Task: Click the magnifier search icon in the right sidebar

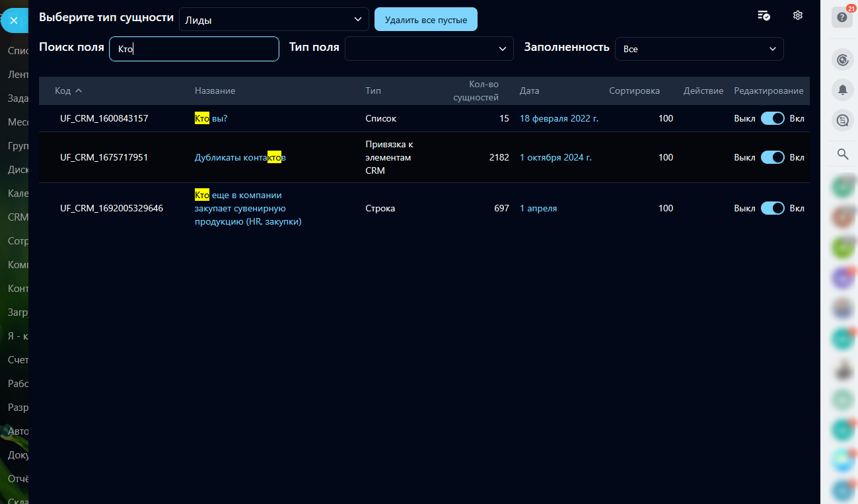Action: click(x=842, y=154)
